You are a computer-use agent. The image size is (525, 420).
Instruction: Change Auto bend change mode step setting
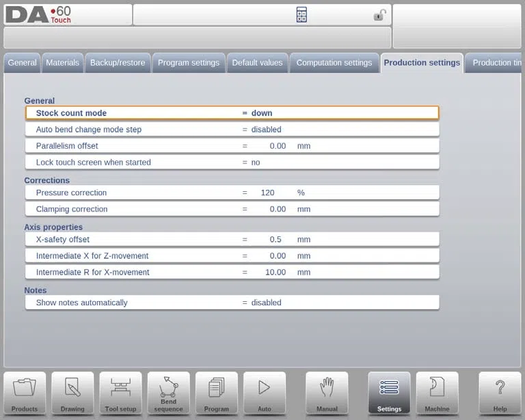(x=232, y=129)
